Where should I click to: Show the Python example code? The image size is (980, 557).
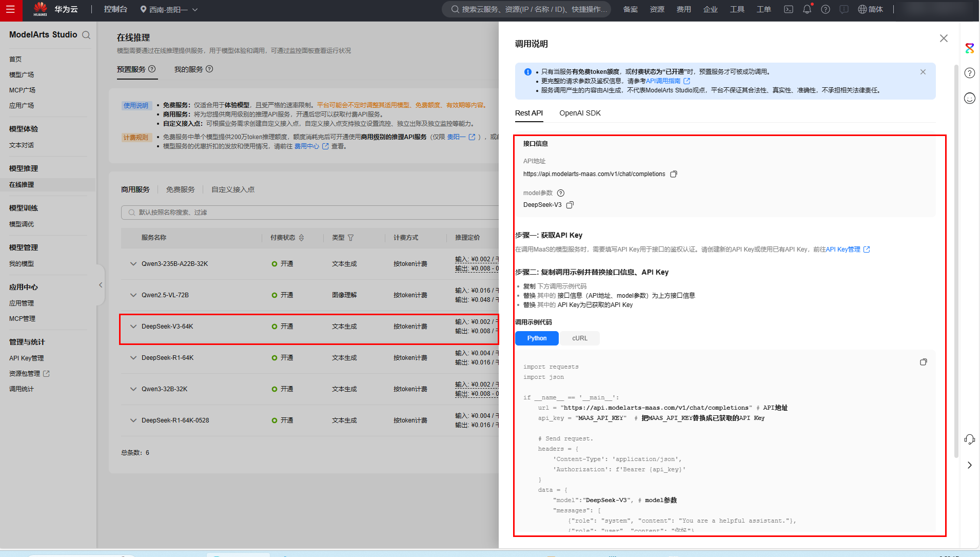[537, 338]
